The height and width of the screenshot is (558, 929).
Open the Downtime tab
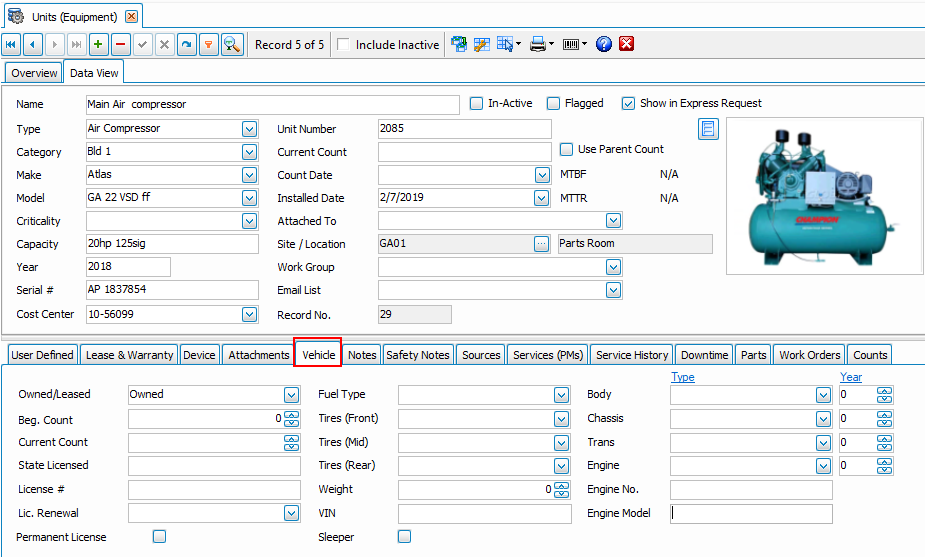pyautogui.click(x=704, y=355)
